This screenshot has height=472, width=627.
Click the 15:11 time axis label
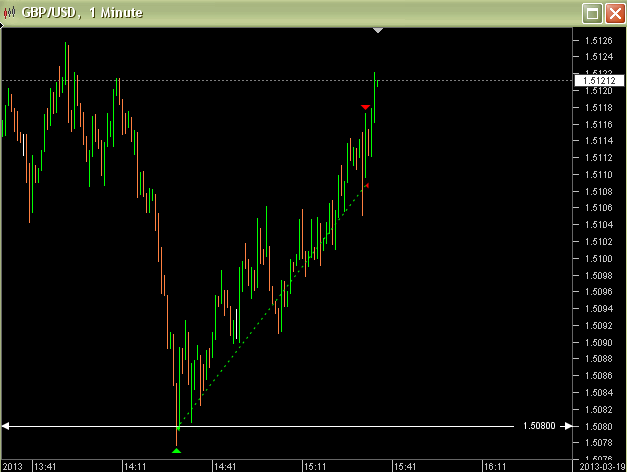(315, 466)
